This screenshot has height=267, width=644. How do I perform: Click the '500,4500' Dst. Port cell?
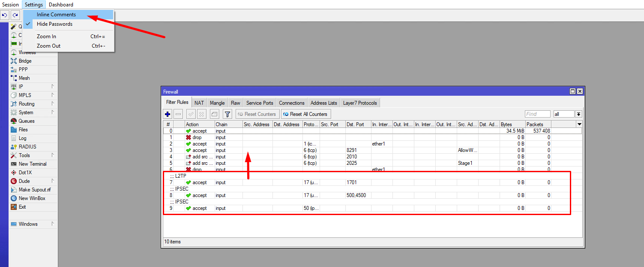[358, 195]
